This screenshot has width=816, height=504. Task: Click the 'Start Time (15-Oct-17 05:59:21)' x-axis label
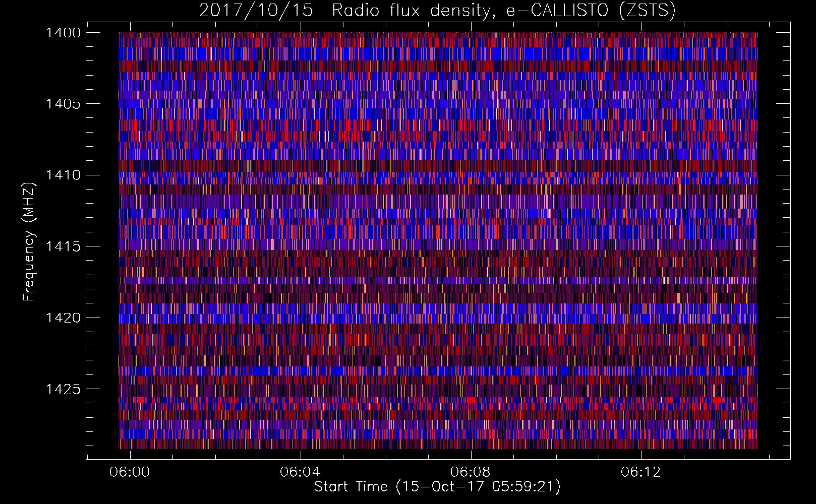click(437, 487)
